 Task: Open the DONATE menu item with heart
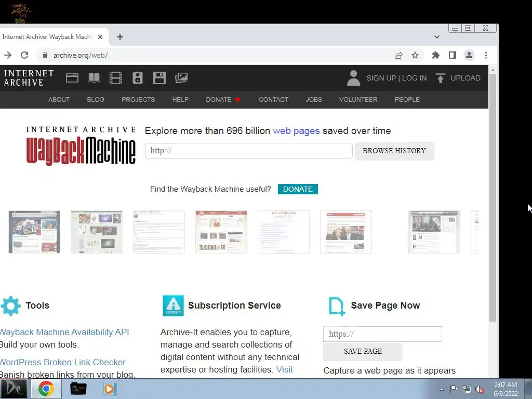pos(223,100)
